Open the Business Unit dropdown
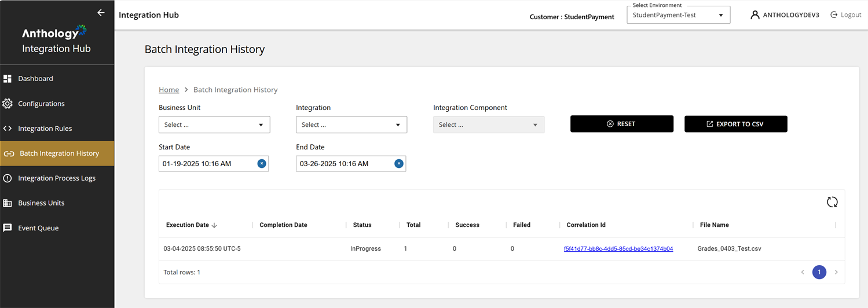Image resolution: width=868 pixels, height=308 pixels. pos(214,124)
